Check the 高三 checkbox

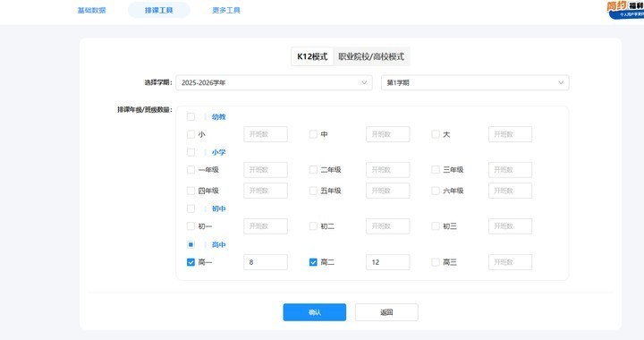436,262
